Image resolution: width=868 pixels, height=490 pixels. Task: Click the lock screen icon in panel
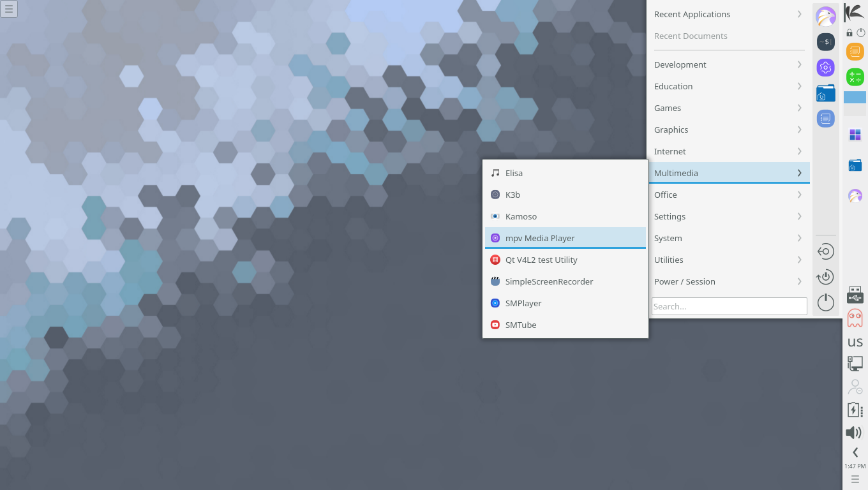849,33
